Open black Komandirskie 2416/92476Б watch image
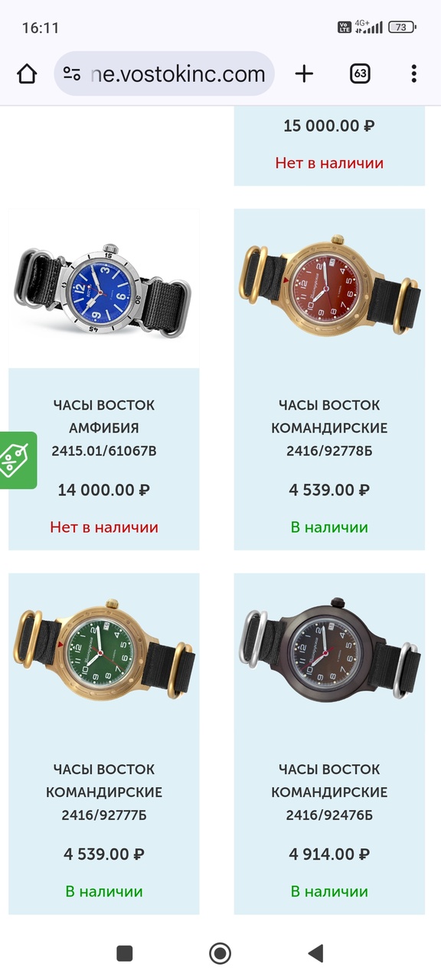441x980 pixels. [x=329, y=653]
